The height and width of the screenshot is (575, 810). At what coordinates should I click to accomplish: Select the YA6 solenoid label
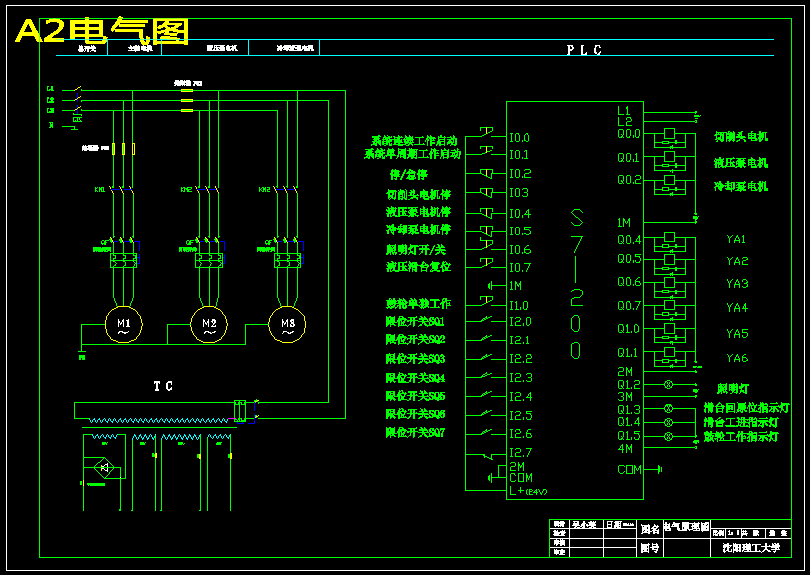(737, 358)
